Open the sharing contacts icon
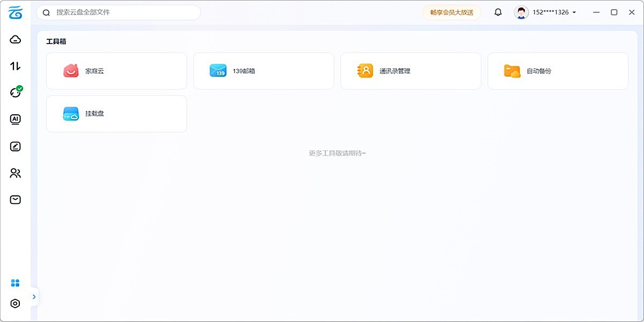This screenshot has width=644, height=322. coord(15,173)
